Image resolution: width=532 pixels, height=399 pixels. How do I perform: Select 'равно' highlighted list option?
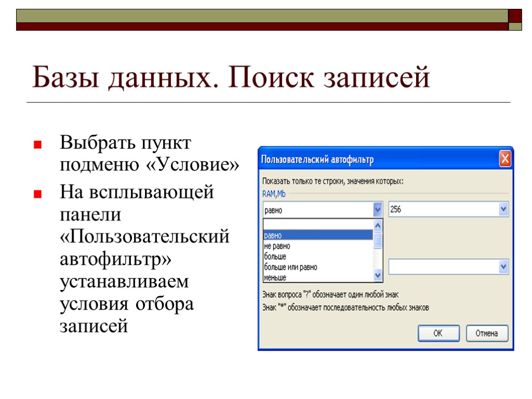click(x=318, y=235)
